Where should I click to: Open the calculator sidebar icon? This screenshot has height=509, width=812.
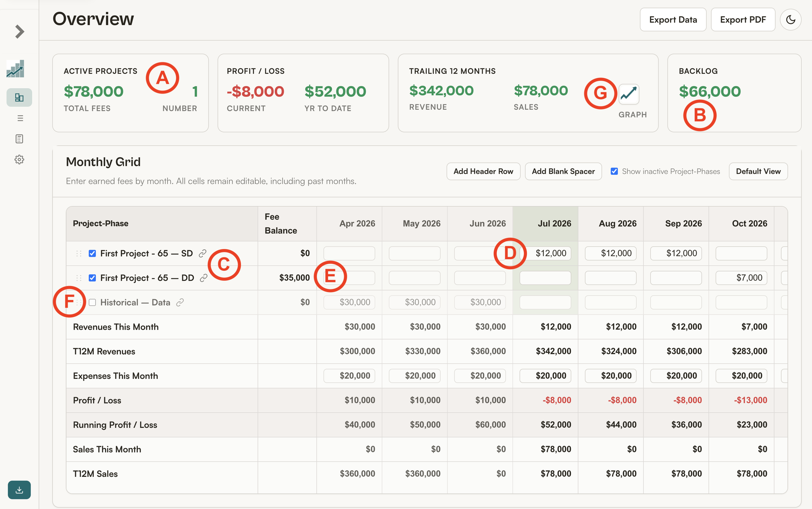(19, 139)
